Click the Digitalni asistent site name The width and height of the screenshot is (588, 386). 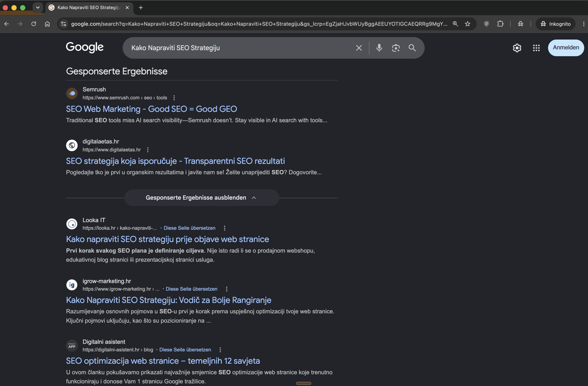click(104, 342)
